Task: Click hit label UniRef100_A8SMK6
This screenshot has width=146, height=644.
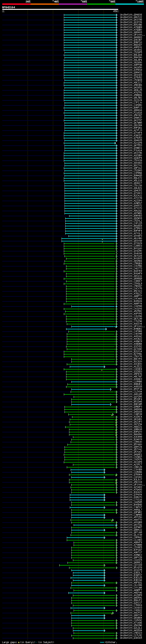Action: pyautogui.click(x=131, y=261)
